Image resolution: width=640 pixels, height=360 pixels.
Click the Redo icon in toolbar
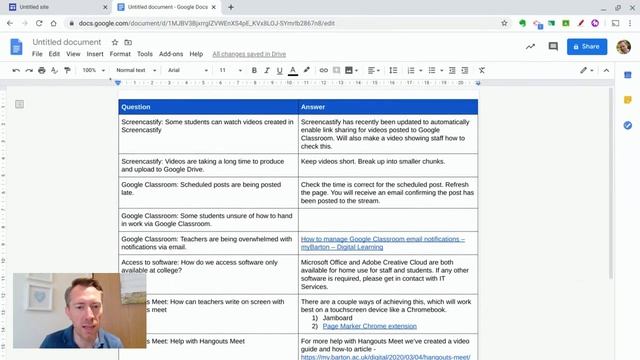pyautogui.click(x=29, y=71)
